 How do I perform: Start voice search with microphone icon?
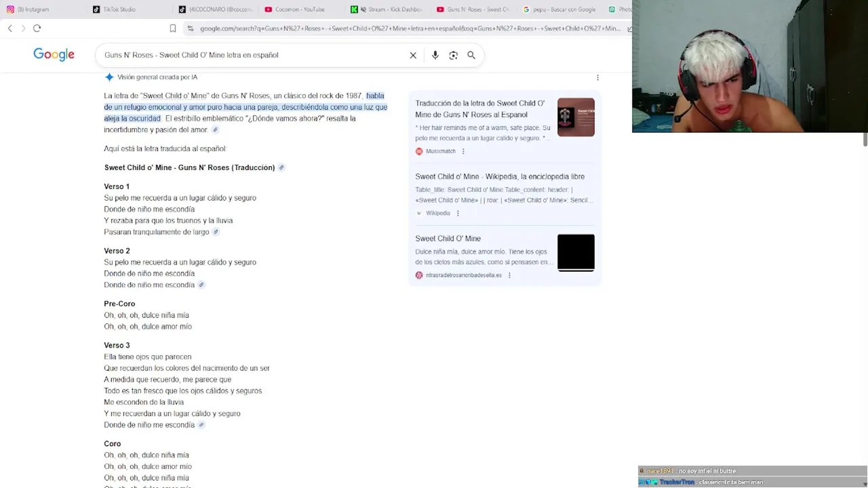click(x=435, y=56)
